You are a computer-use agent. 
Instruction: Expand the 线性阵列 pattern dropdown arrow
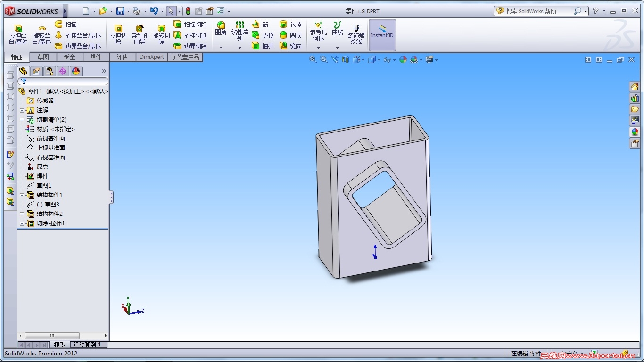(239, 48)
